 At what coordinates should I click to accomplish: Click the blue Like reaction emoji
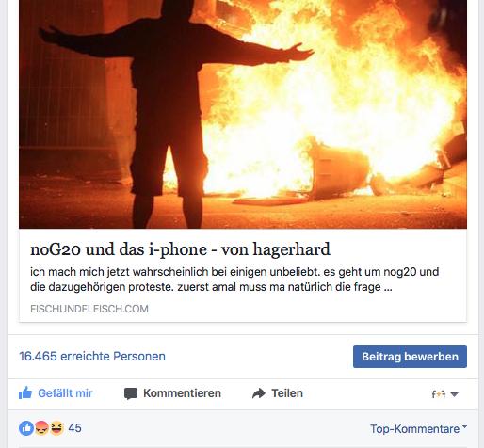[x=26, y=428]
